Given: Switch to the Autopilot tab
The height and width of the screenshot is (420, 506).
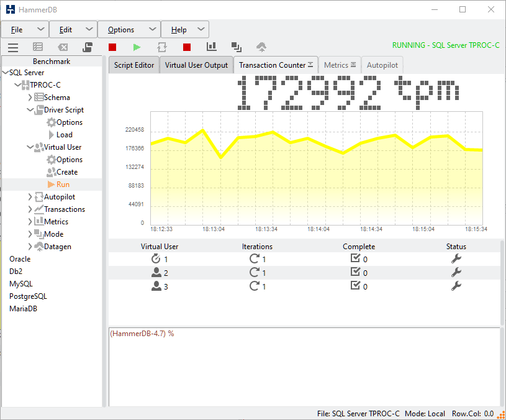Looking at the screenshot, I should pyautogui.click(x=382, y=65).
